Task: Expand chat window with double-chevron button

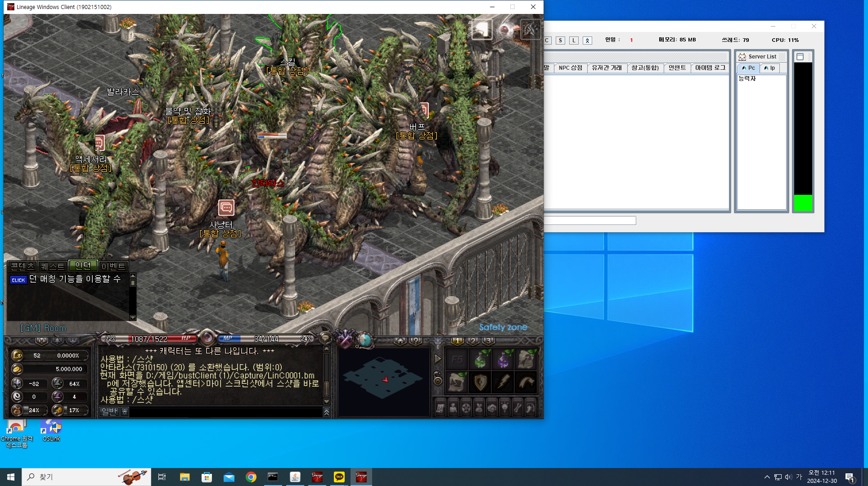Action: [x=327, y=412]
